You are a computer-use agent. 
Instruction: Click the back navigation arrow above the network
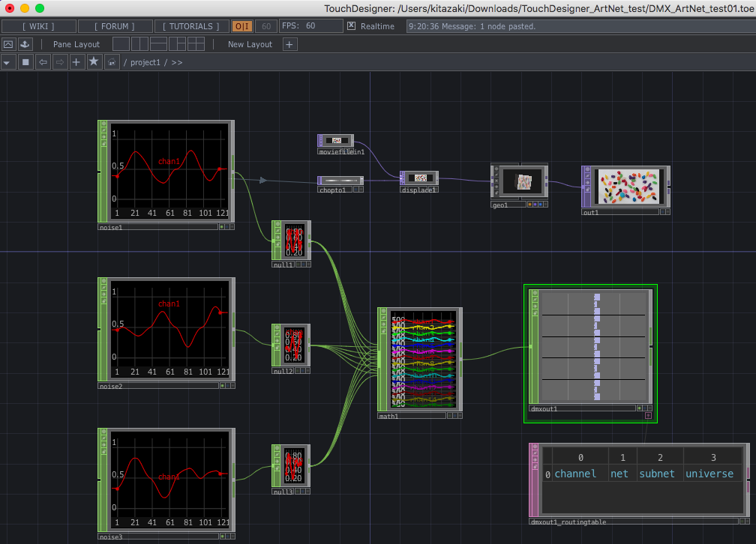pyautogui.click(x=43, y=62)
